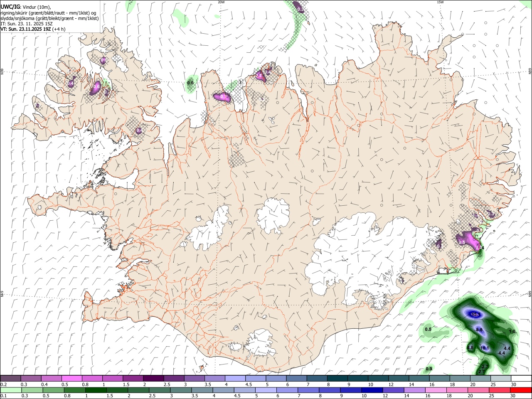This screenshot has height=399, width=532.
Task: Click the 15.1 precipitation maximum offshore southeast
Action: [475, 315]
